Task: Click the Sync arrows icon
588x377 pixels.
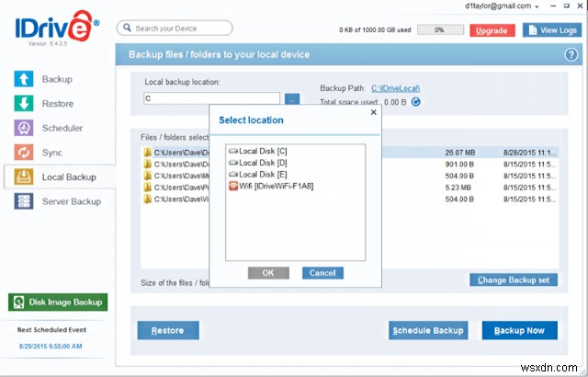Action: (24, 153)
